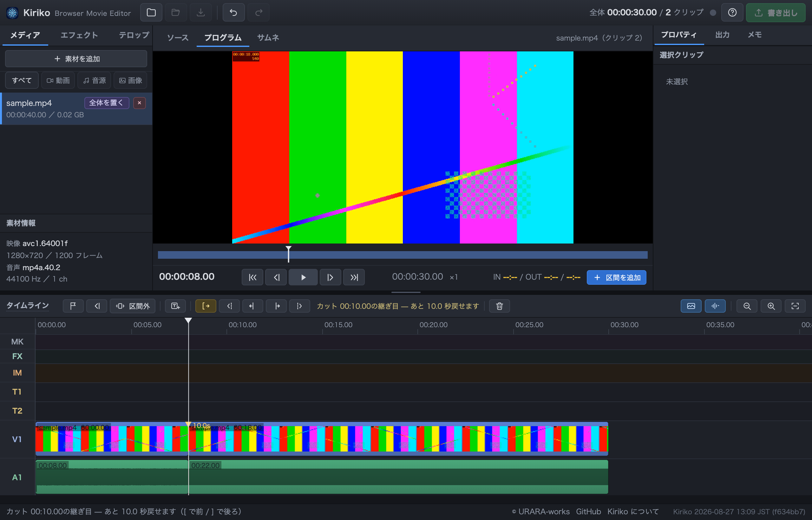Click the T1 track label
This screenshot has width=812, height=520.
tap(17, 392)
